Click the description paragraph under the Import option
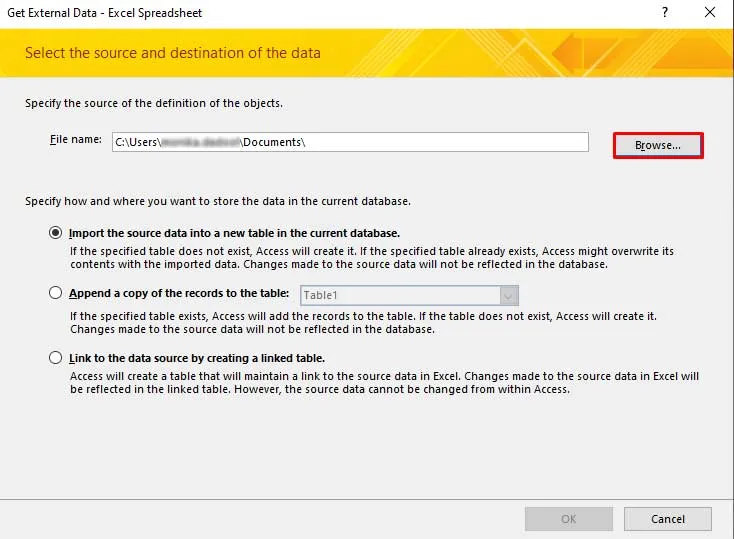The width and height of the screenshot is (734, 539). click(370, 258)
